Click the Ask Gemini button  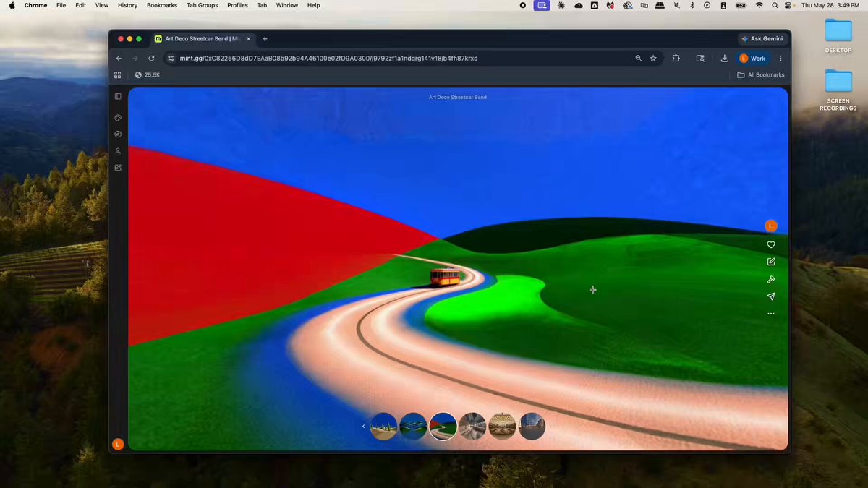(762, 38)
